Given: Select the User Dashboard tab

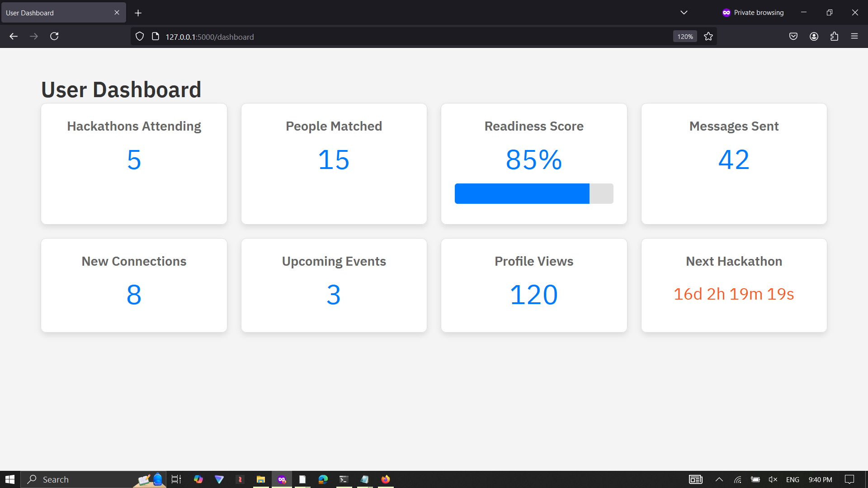Looking at the screenshot, I should click(54, 13).
